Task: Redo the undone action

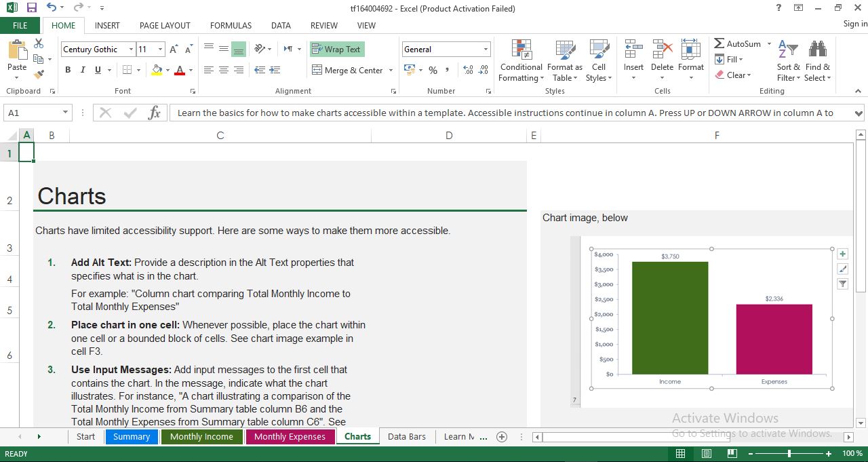Action: pos(78,8)
